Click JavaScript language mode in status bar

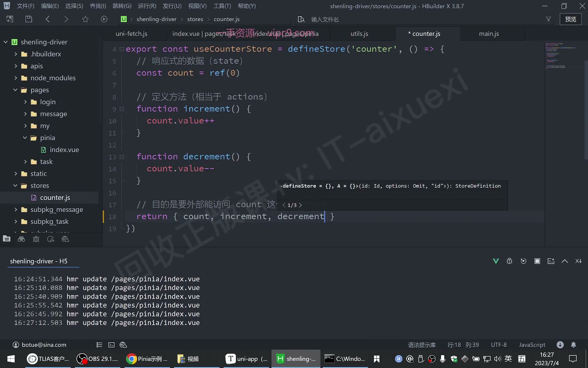[x=532, y=345]
